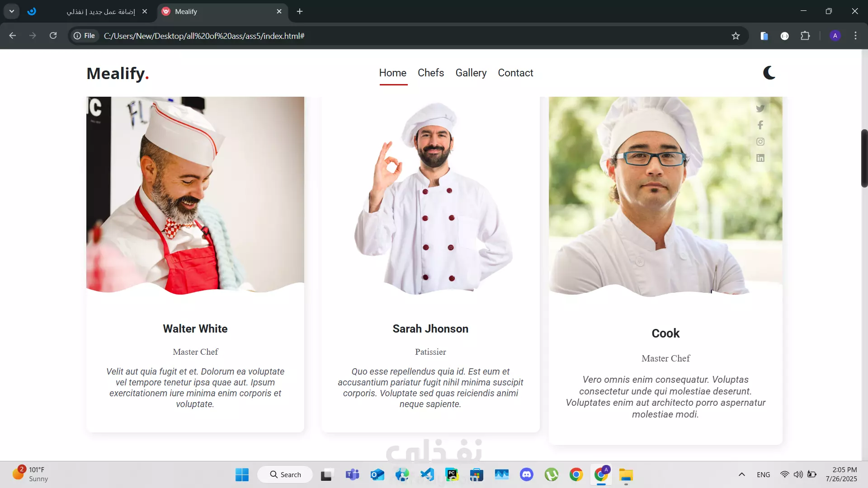Viewport: 868px width, 488px height.
Task: Select Cook chef photo
Action: [x=665, y=197]
